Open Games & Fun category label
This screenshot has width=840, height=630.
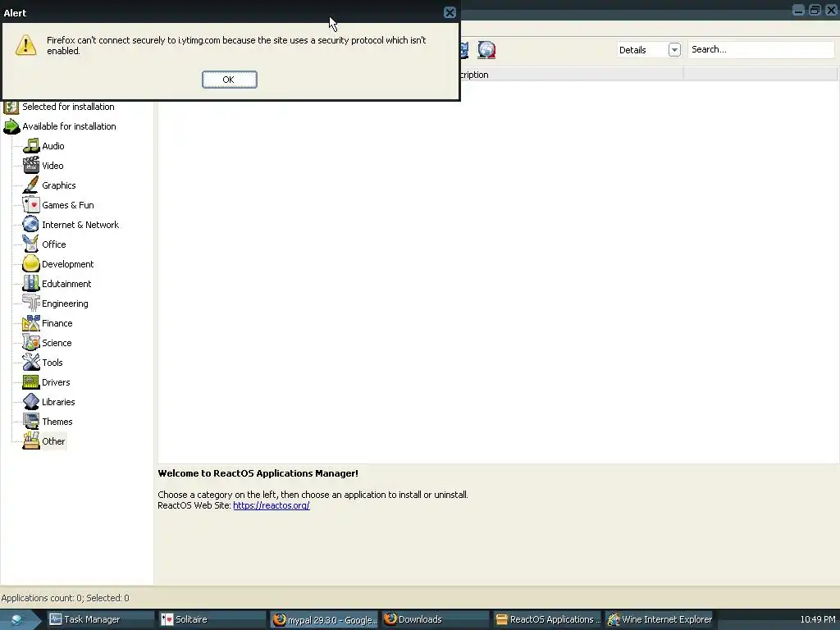pyautogui.click(x=68, y=204)
